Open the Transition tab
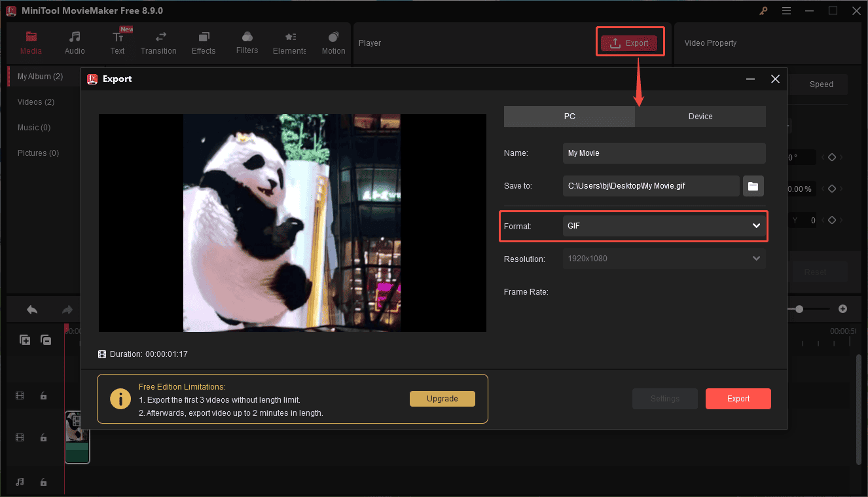Image resolution: width=868 pixels, height=497 pixels. [x=158, y=43]
